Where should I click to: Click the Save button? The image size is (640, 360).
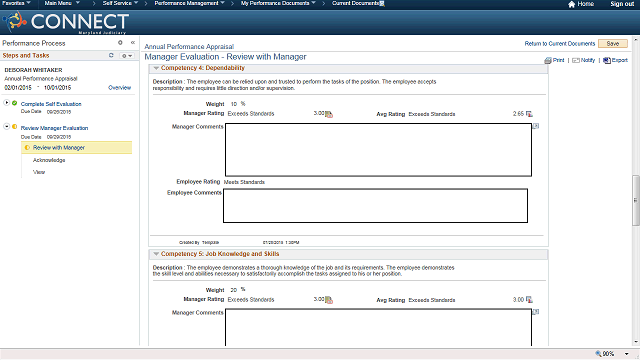click(x=613, y=44)
